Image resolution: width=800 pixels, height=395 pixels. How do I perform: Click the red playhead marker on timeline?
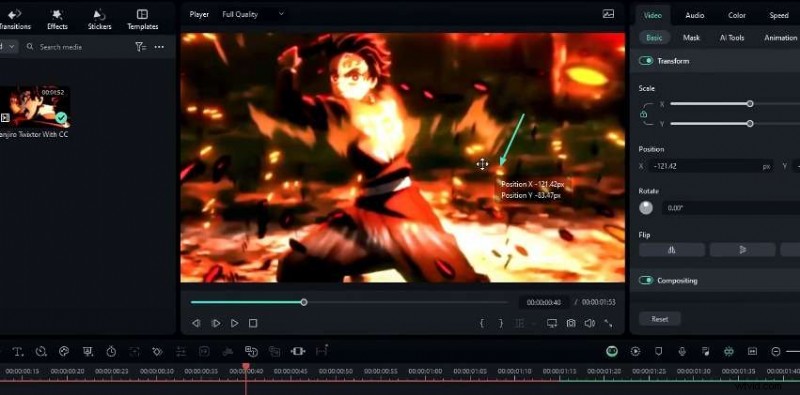click(x=246, y=366)
